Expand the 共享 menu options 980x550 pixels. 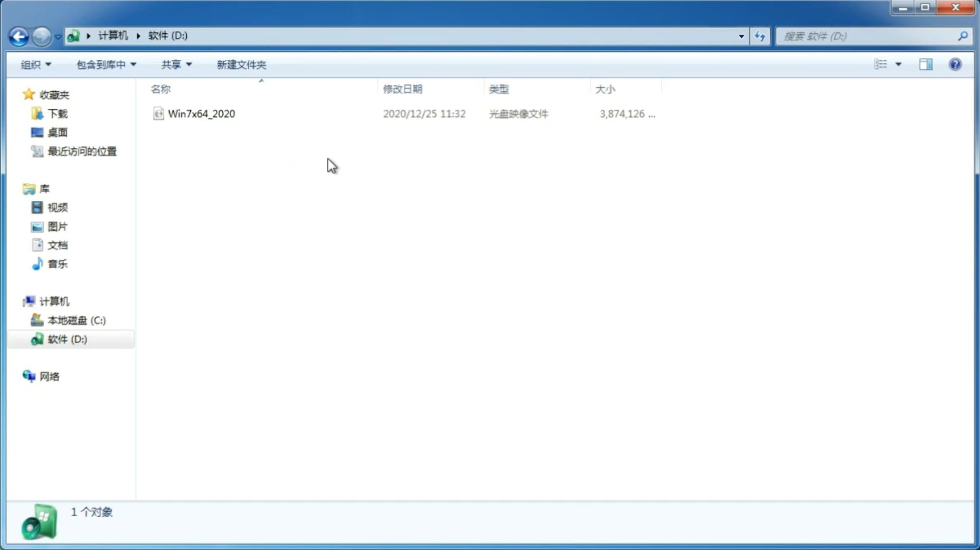(x=176, y=64)
